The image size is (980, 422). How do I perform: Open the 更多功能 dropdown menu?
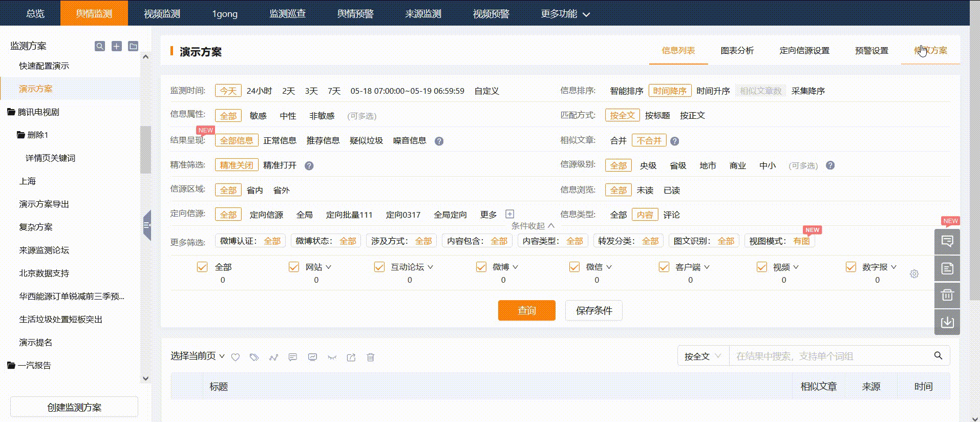click(x=565, y=14)
